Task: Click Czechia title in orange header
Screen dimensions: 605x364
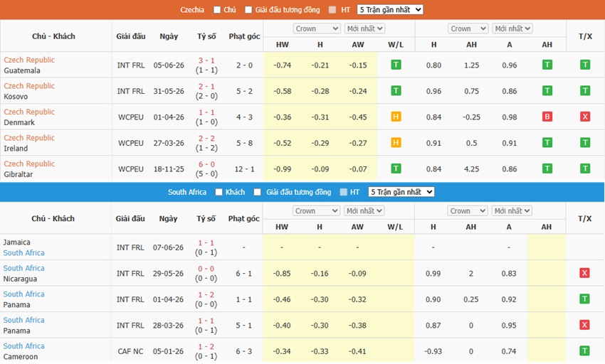Action: (x=192, y=10)
